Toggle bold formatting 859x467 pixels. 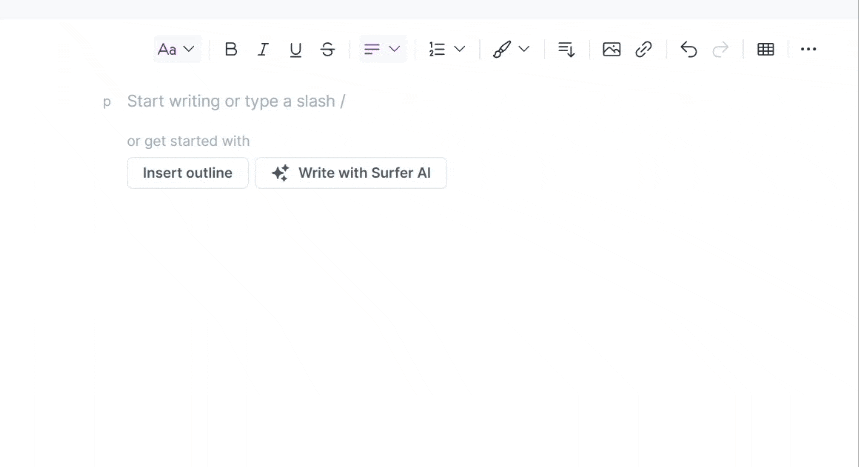(231, 49)
